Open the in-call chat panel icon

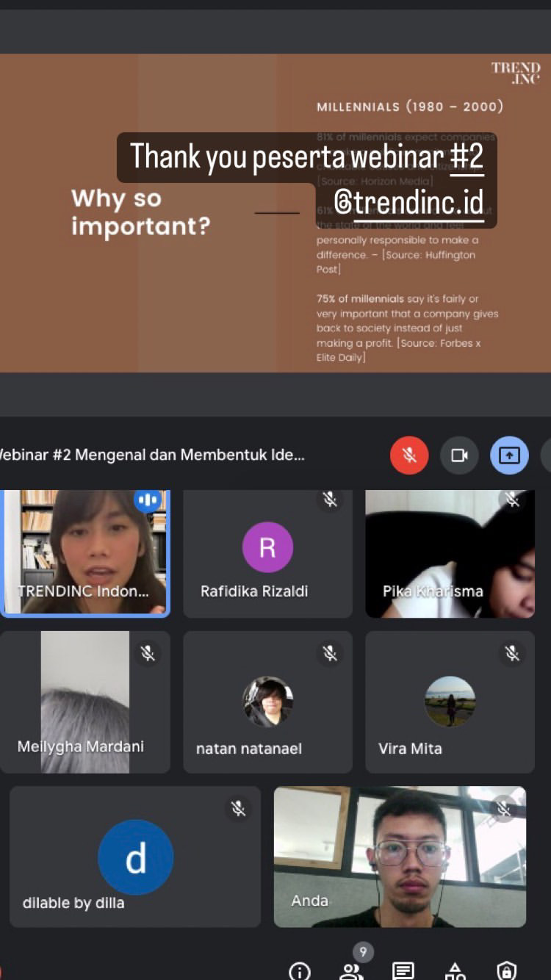pos(403,970)
